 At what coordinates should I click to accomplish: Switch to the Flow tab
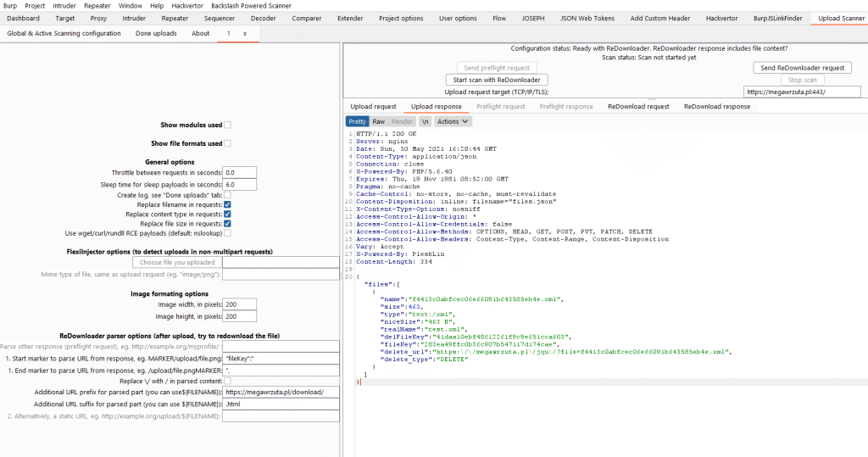pyautogui.click(x=499, y=19)
